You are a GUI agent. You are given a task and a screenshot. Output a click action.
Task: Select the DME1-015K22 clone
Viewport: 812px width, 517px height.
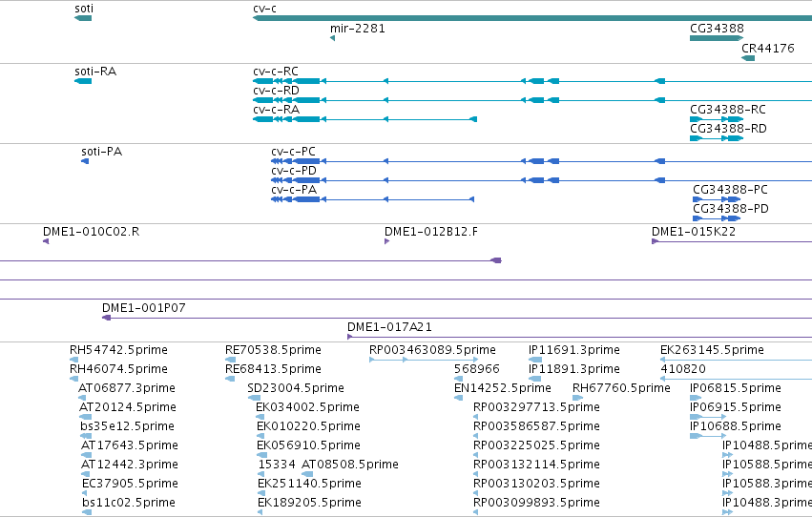[732, 241]
